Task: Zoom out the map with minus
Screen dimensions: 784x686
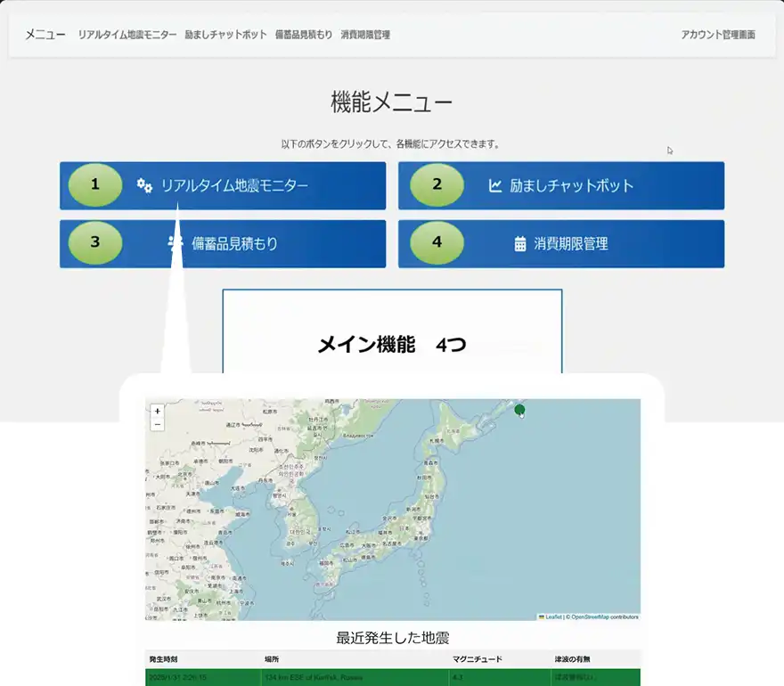Action: 158,425
